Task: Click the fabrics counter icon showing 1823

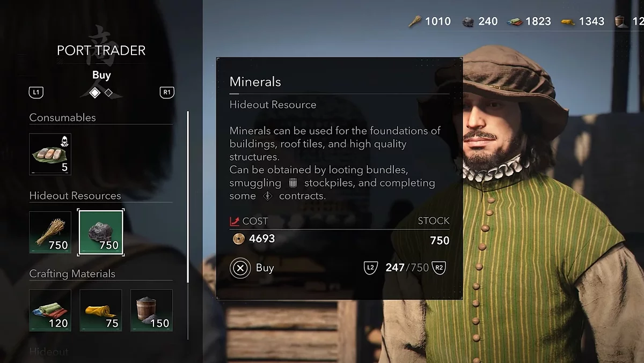Action: click(x=515, y=22)
